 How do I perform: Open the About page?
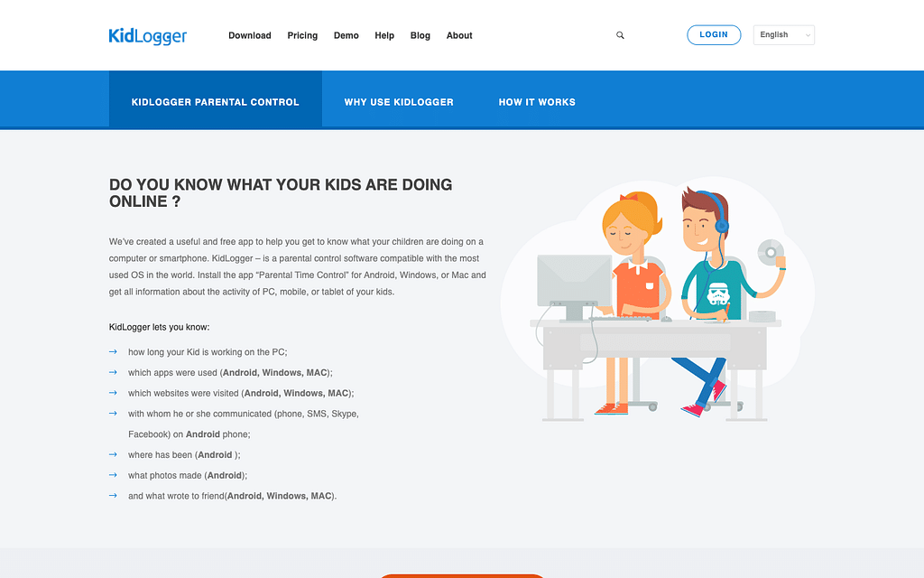459,35
